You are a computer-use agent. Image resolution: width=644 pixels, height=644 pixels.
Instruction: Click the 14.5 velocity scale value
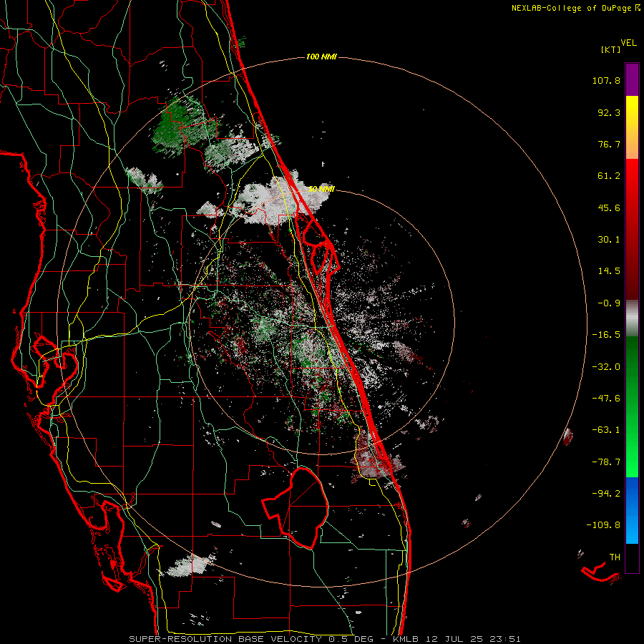click(609, 271)
